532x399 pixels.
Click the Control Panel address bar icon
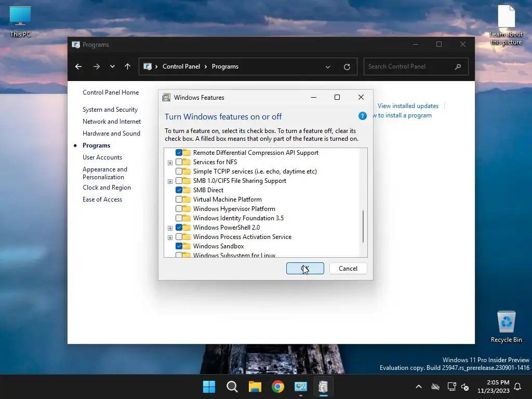(148, 66)
